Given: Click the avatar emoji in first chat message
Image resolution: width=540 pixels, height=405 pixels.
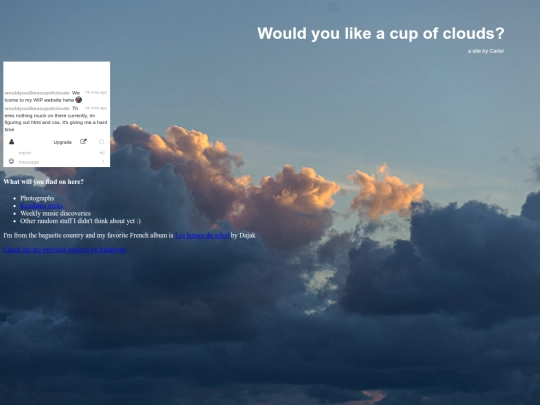Looking at the screenshot, I should (x=79, y=100).
